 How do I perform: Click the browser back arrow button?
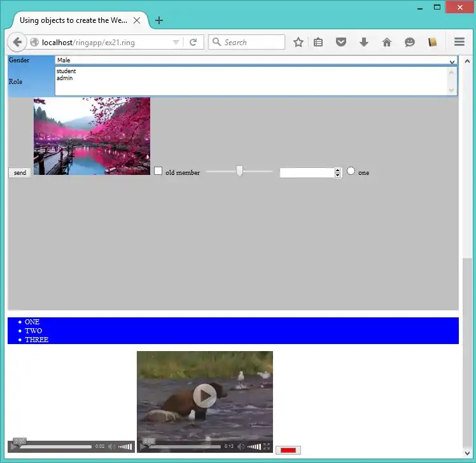pos(17,43)
